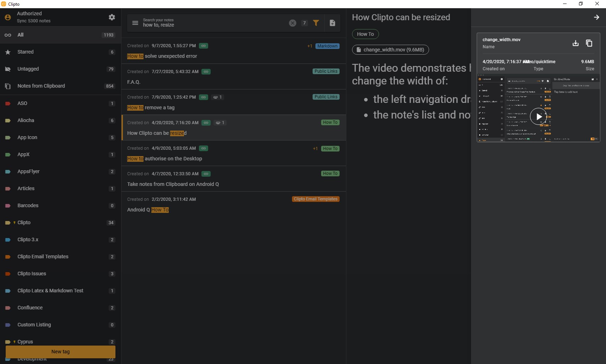Select the Notes from Clipboard filter
Viewport: 606px width, 364px height.
41,86
